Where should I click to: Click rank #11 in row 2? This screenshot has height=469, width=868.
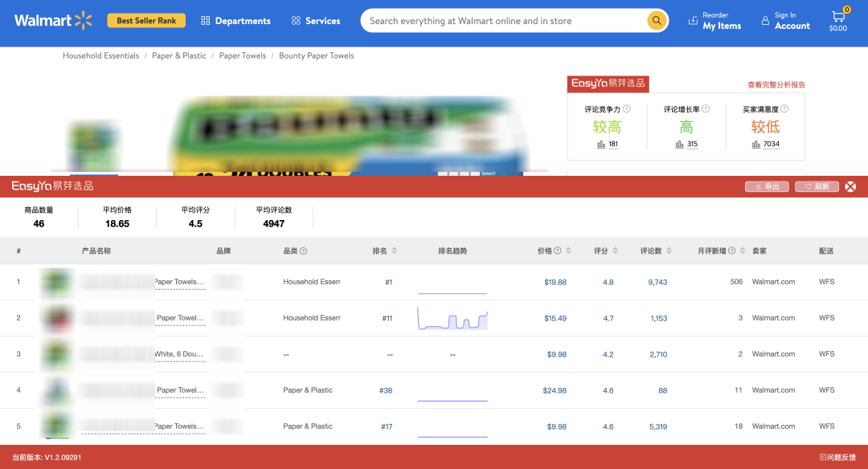point(387,318)
